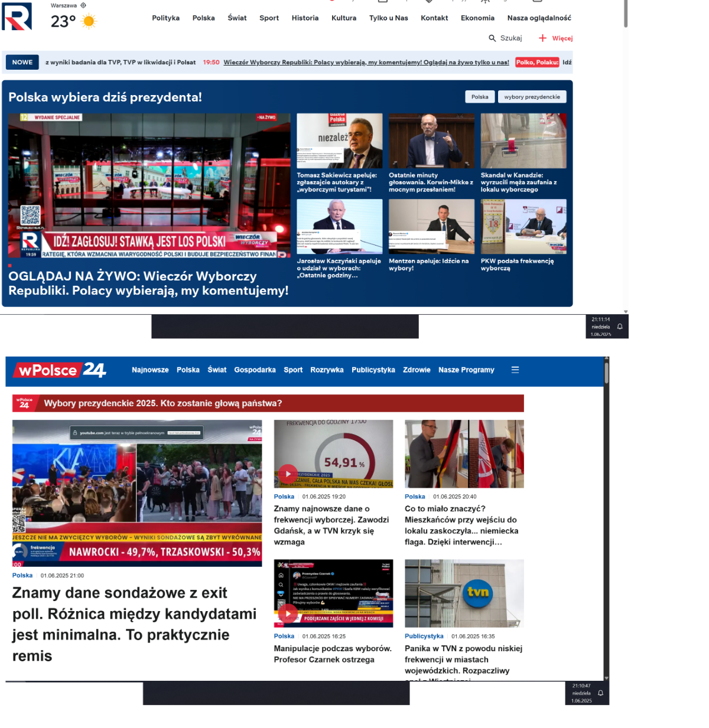Viewport: 709px width, 728px height.
Task: Open the Korwin-Mikke article thumbnail
Action: 431,141
